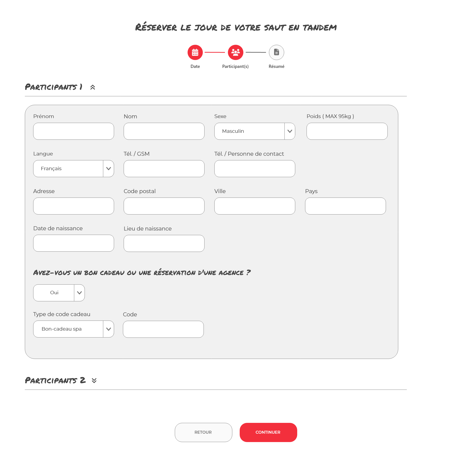Image resolution: width=472 pixels, height=476 pixels.
Task: Select the Tél. / Personne de contact field
Action: [255, 169]
